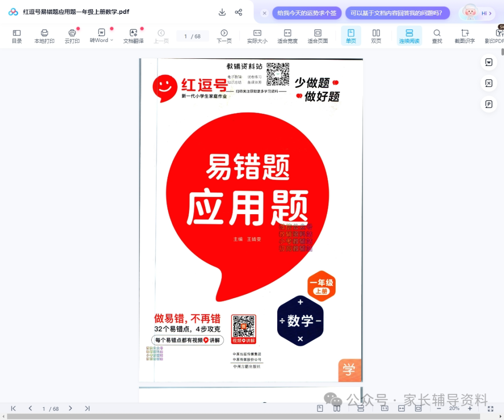Switch to 双页 double page view
This screenshot has height=420, width=504.
[376, 36]
